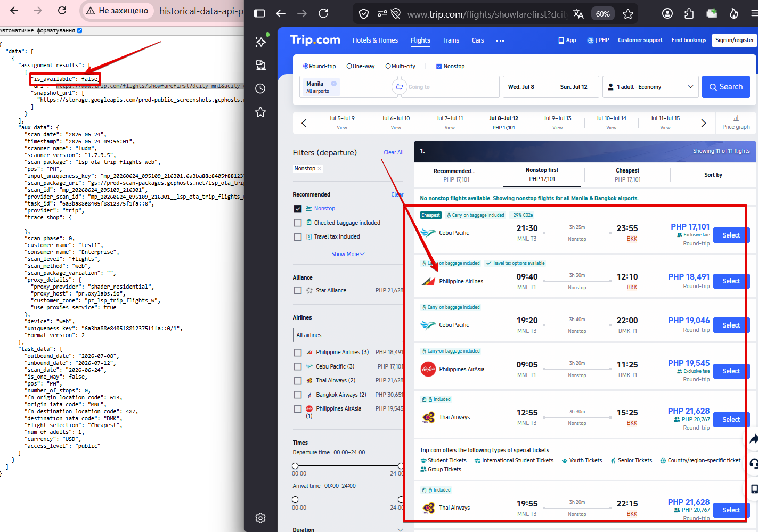Reload the trip.com browser page

[323, 13]
